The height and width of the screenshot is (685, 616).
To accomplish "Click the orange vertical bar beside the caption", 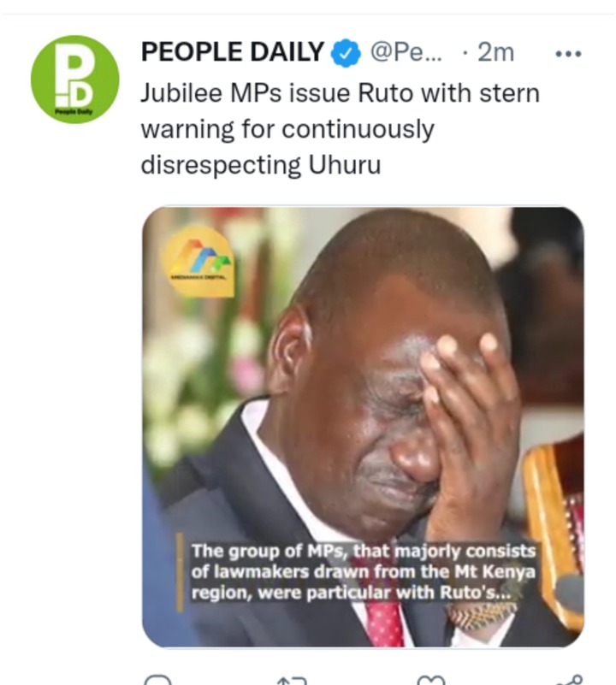I will point(180,572).
